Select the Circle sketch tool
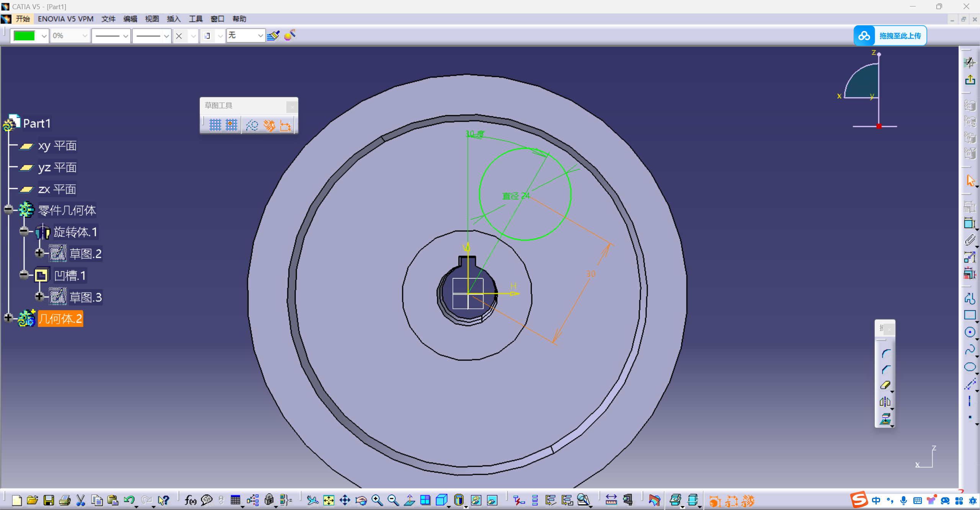980x510 pixels. tap(970, 332)
